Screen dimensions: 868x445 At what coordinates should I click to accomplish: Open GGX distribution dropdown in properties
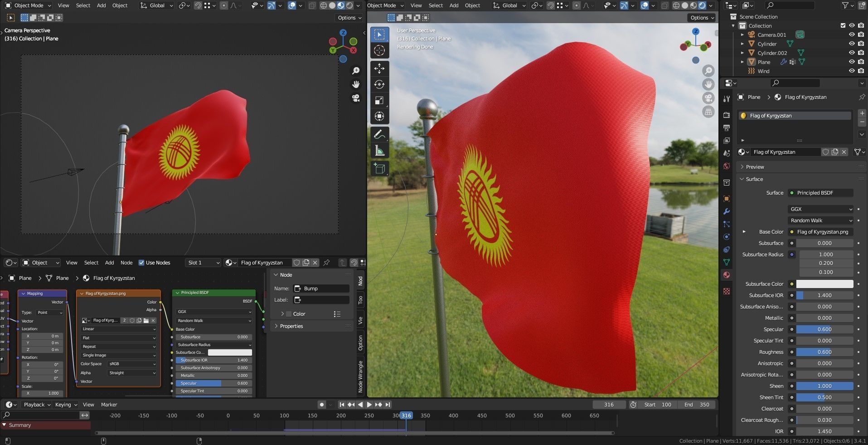(x=821, y=209)
